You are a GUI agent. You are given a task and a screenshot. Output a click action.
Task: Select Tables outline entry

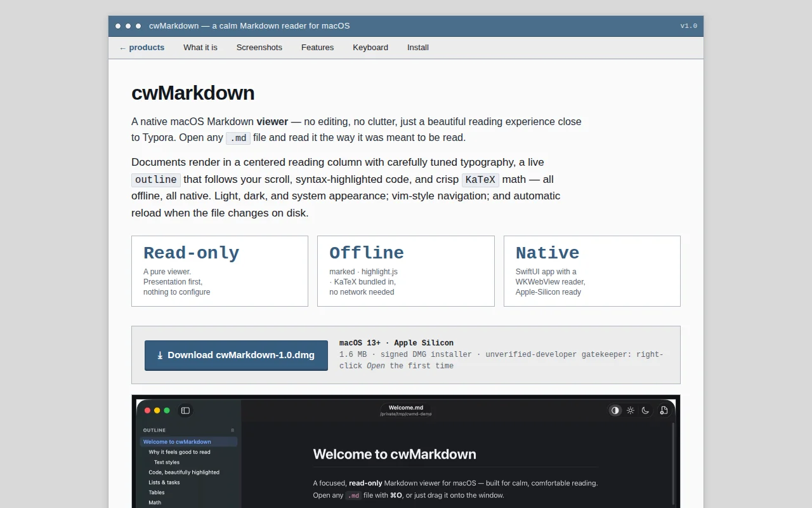point(157,493)
